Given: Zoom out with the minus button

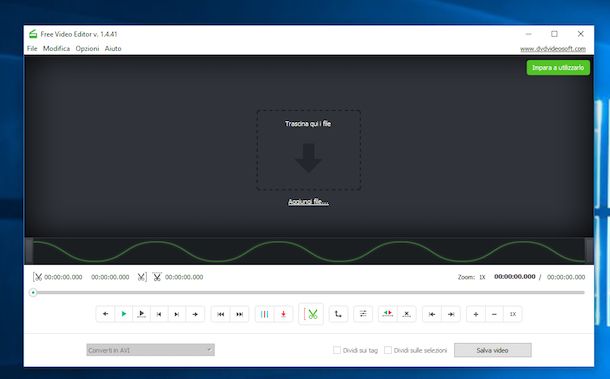Looking at the screenshot, I should (x=494, y=314).
